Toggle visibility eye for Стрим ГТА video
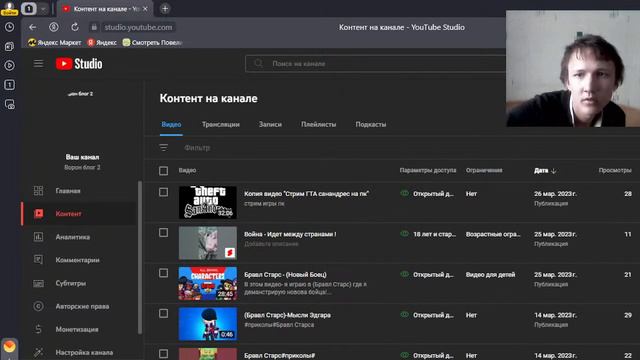 404,193
